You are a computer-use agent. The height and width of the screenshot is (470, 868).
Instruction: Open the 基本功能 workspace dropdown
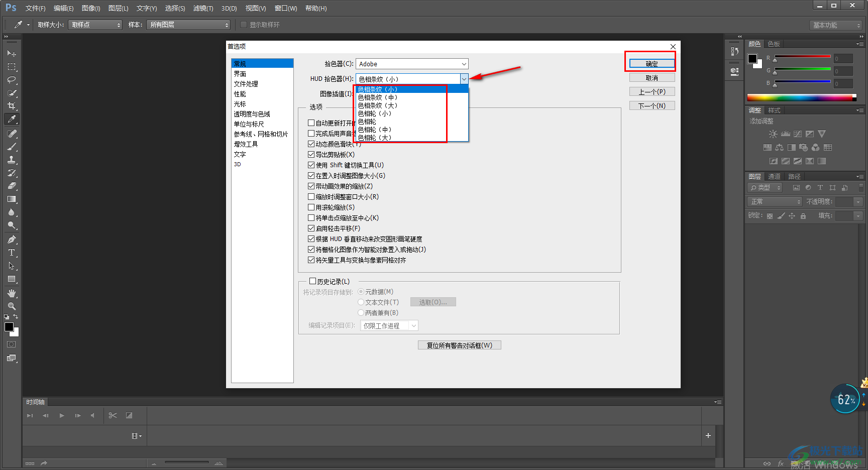coord(836,25)
